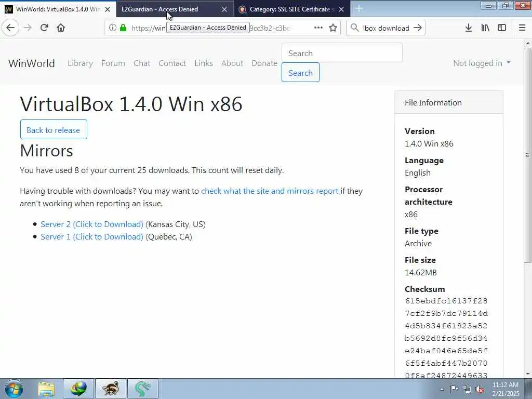
Task: Click the scrollbar down arrow
Action: pos(527,374)
